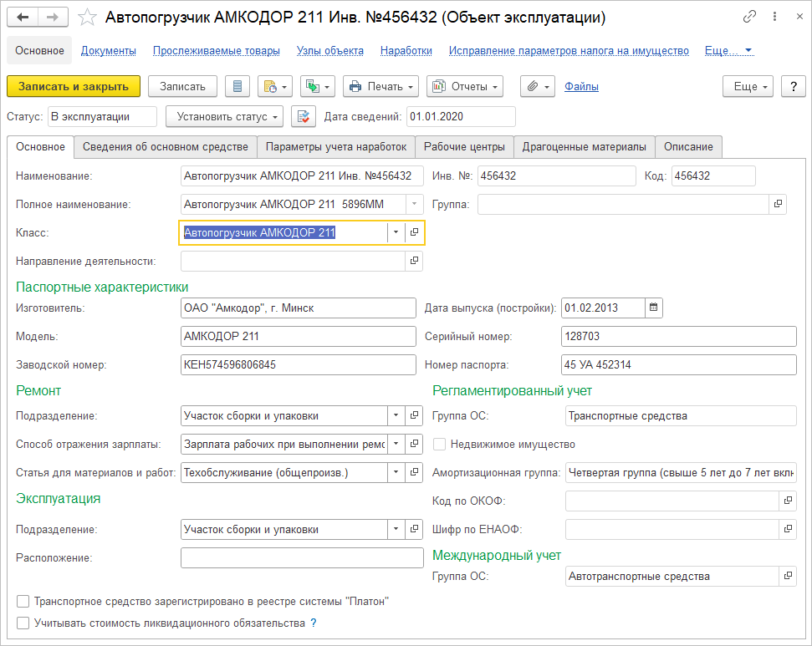Expand the Класс dropdown arrow
Viewport: 812px width, 646px height.
tap(396, 232)
